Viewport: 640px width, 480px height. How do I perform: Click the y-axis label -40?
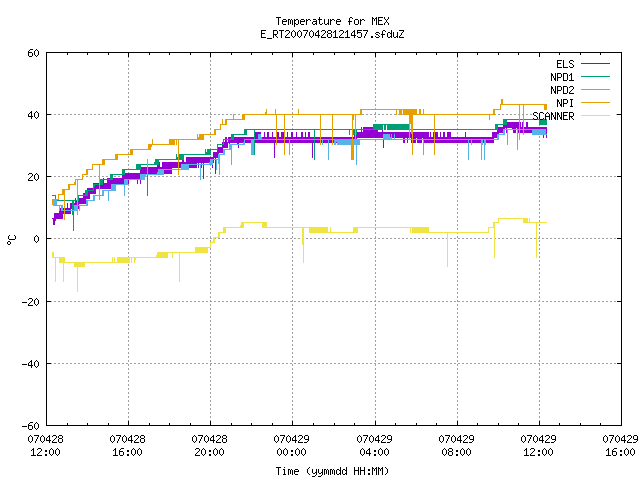coord(31,364)
